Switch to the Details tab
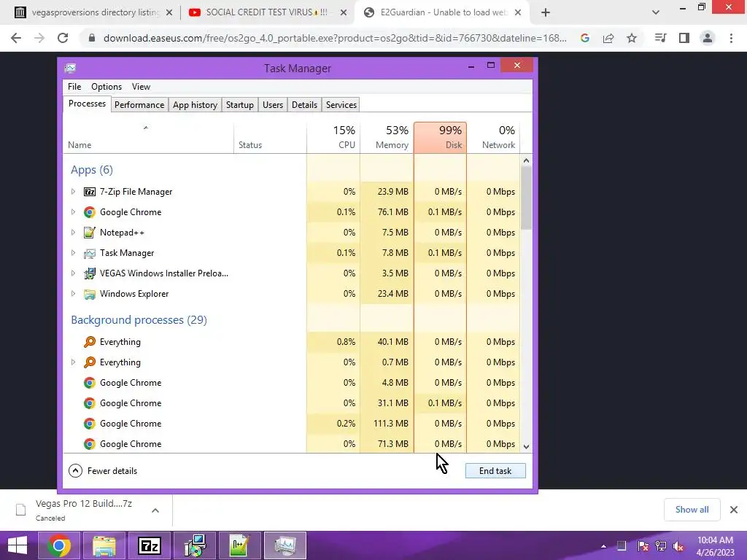 (x=304, y=105)
